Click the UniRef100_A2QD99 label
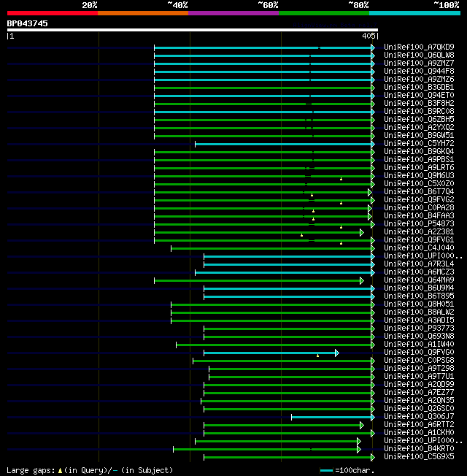Image resolution: width=467 pixels, height=476 pixels. coord(419,384)
